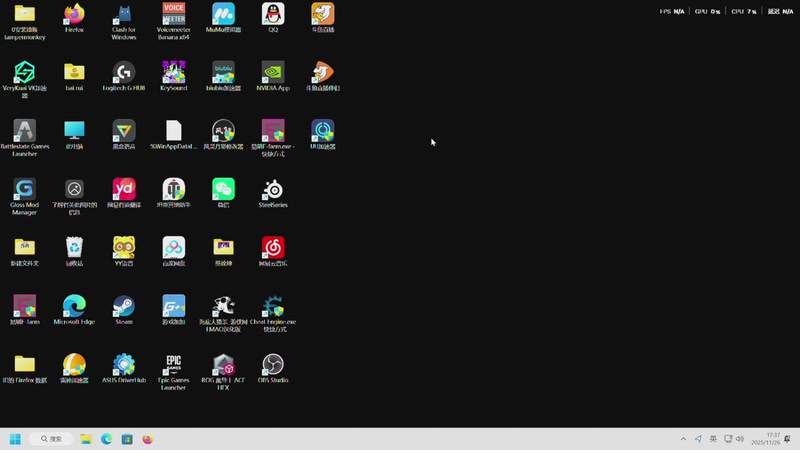Open the Firefox desktop shortcut

coord(74,18)
